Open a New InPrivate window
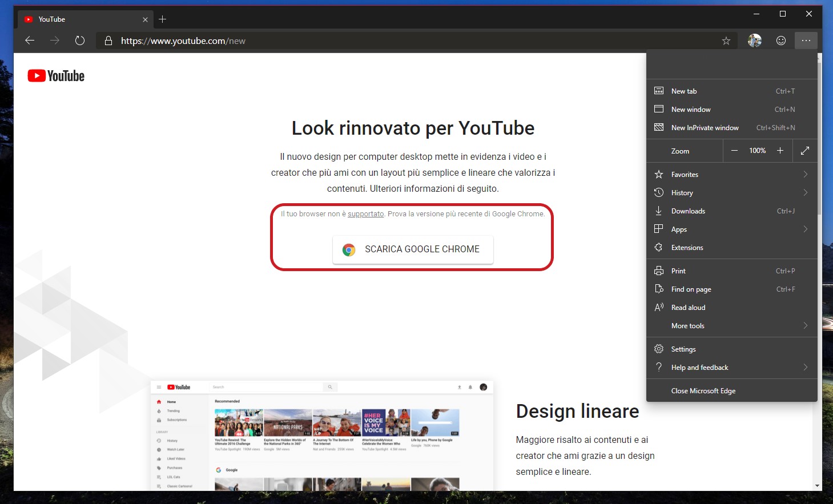 click(x=732, y=128)
